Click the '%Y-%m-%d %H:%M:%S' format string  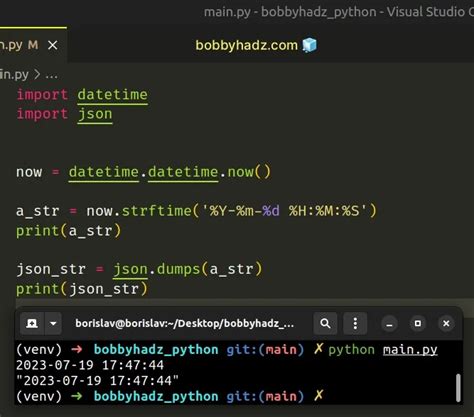(284, 211)
